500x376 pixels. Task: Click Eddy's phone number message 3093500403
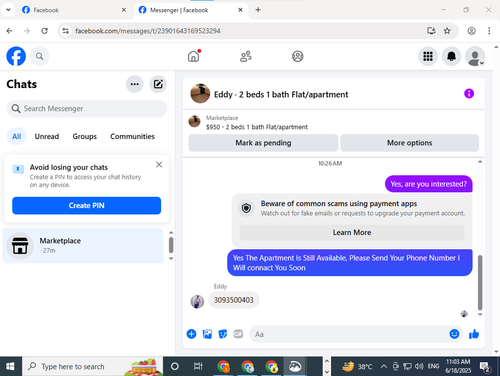coord(234,300)
